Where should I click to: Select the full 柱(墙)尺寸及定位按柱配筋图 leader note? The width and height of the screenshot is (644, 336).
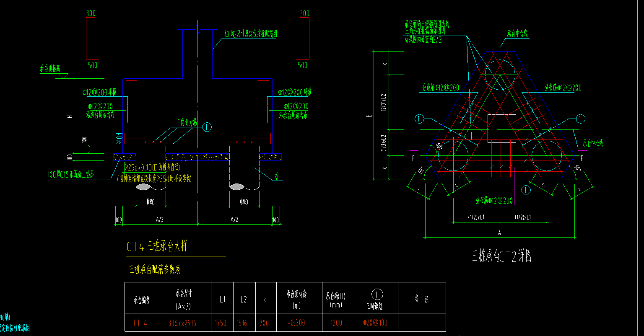[x=251, y=34]
